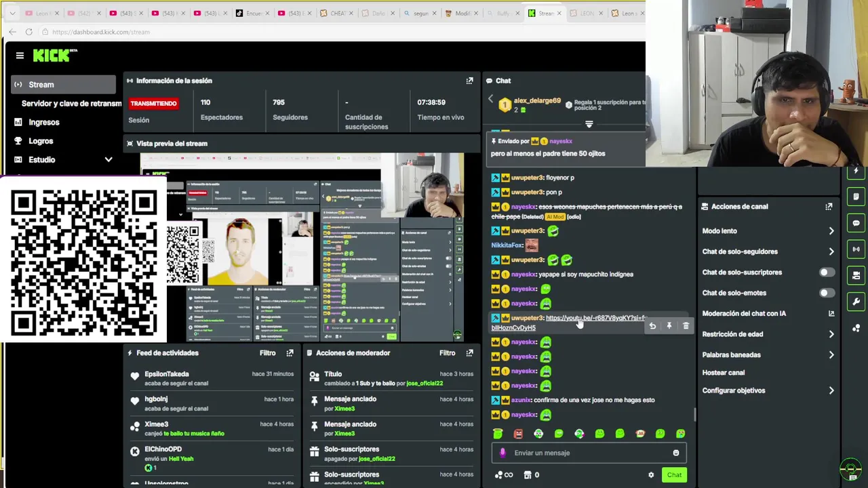Open Filtro in Feed de actividades
Screen dimensions: 868x488
click(267, 353)
